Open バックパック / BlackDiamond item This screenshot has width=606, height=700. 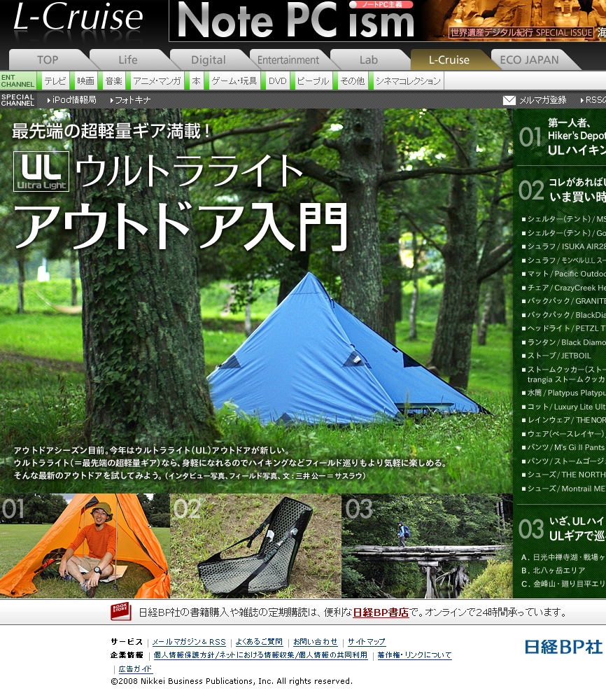(x=564, y=315)
